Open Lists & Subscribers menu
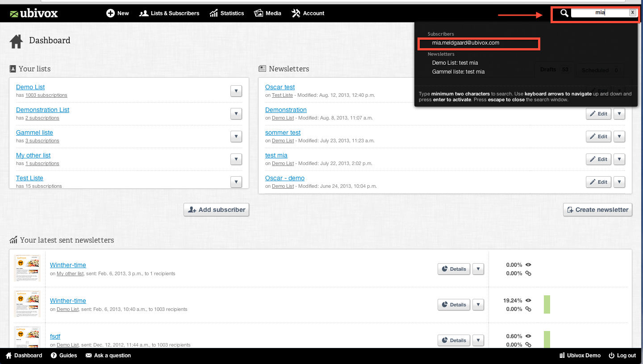 coord(169,13)
